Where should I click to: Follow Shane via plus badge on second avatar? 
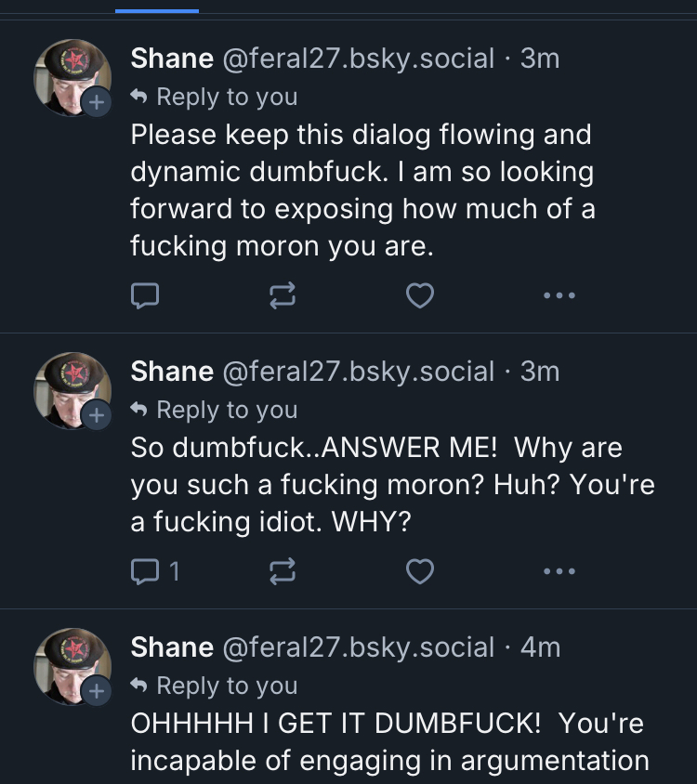96,416
